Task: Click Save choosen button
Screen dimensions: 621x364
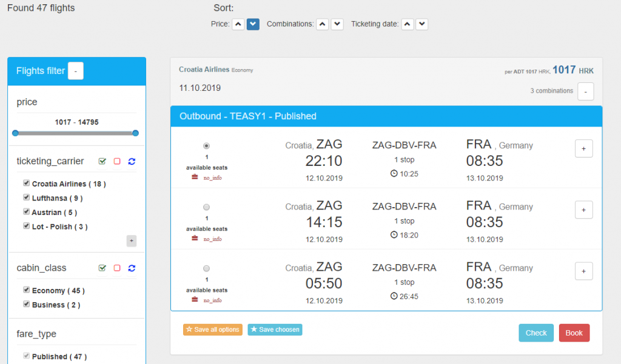Action: click(275, 329)
